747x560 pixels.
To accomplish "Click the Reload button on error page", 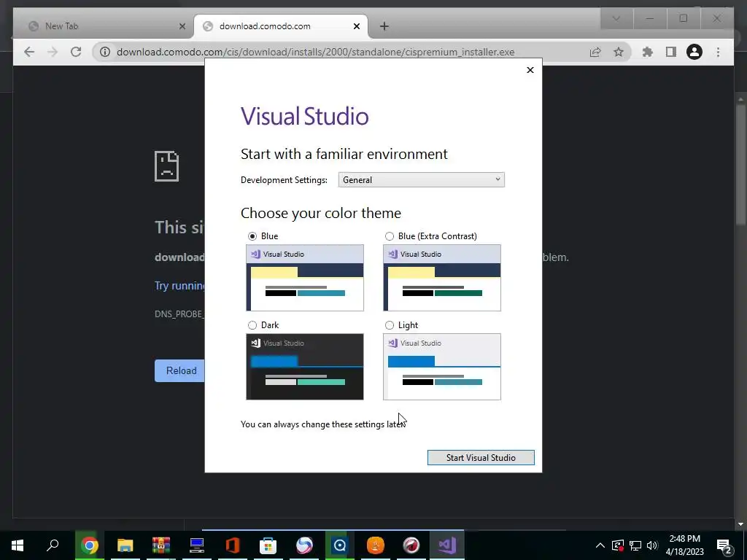I will coord(181,370).
